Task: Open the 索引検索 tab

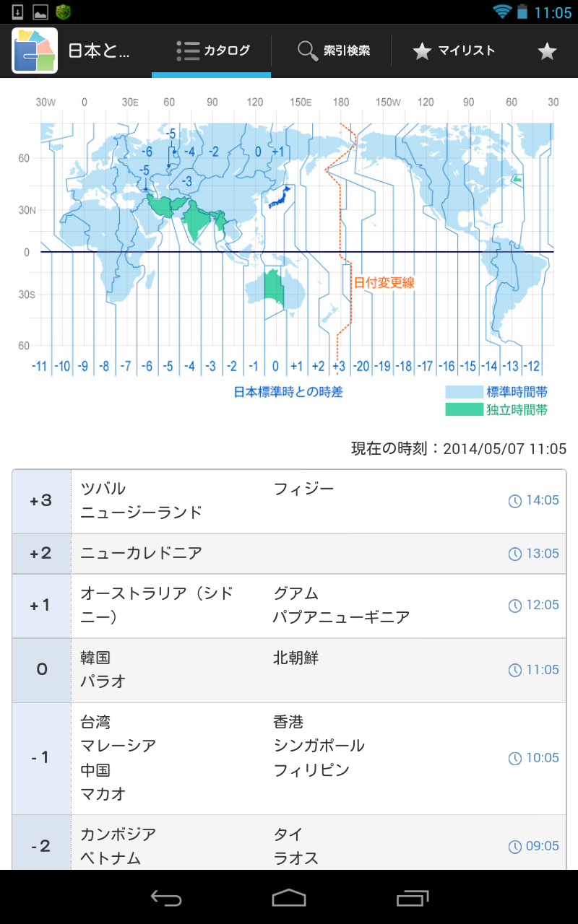Action: [x=332, y=51]
